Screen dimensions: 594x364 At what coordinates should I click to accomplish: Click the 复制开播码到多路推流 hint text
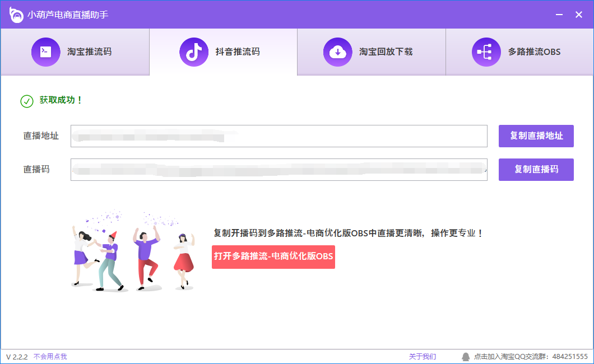(348, 233)
